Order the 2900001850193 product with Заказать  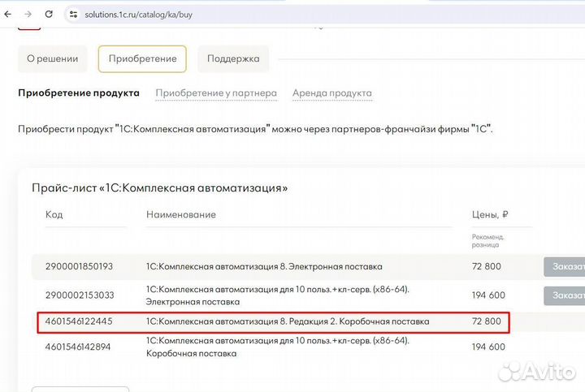[565, 266]
